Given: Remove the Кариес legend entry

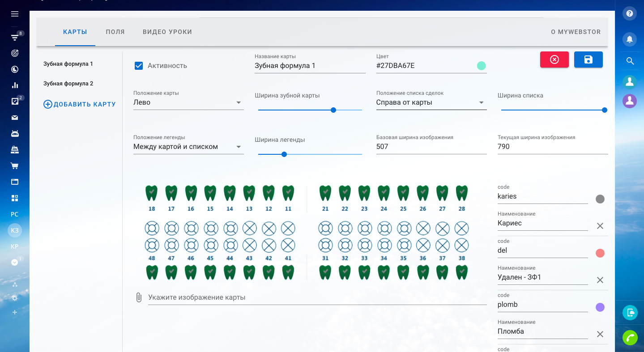Looking at the screenshot, I should click(x=600, y=226).
